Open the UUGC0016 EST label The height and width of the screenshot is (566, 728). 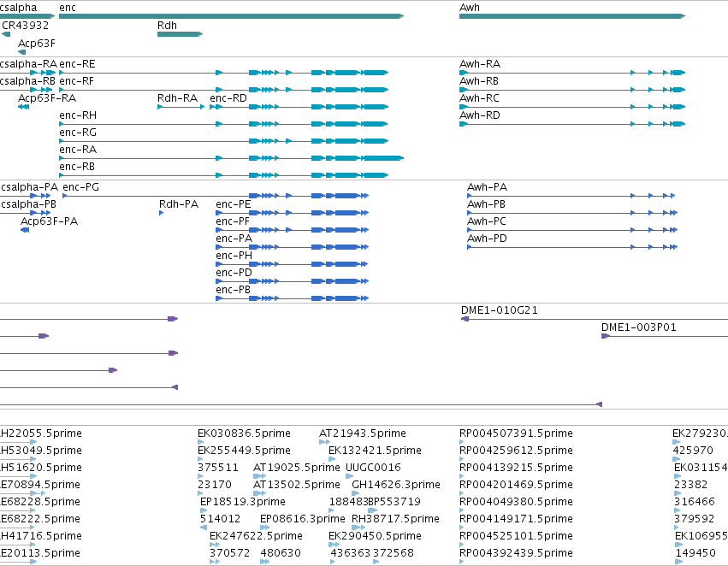pyautogui.click(x=373, y=468)
